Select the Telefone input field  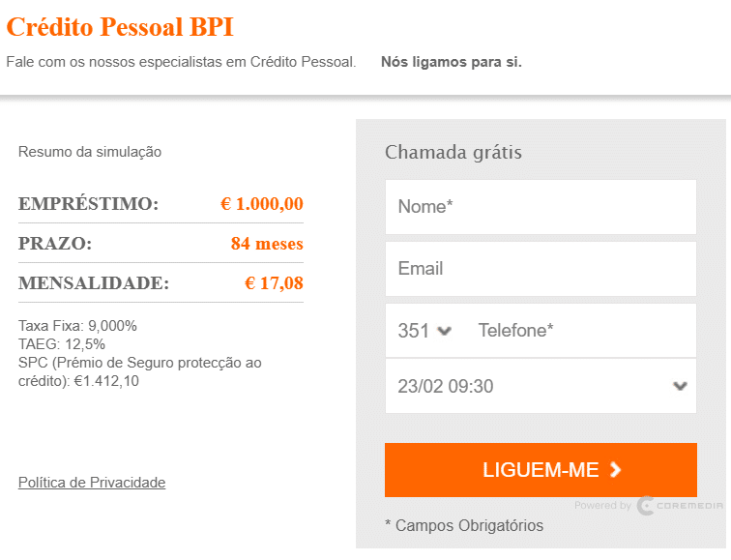pos(580,331)
